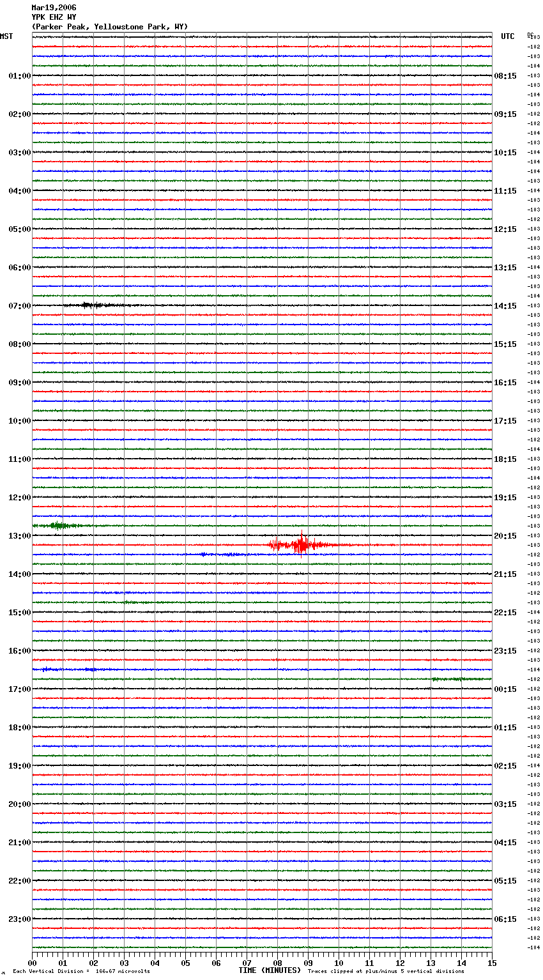This screenshot has height=980, width=543.
Task: Click the 19:15 UTC time label
Action: coord(505,498)
